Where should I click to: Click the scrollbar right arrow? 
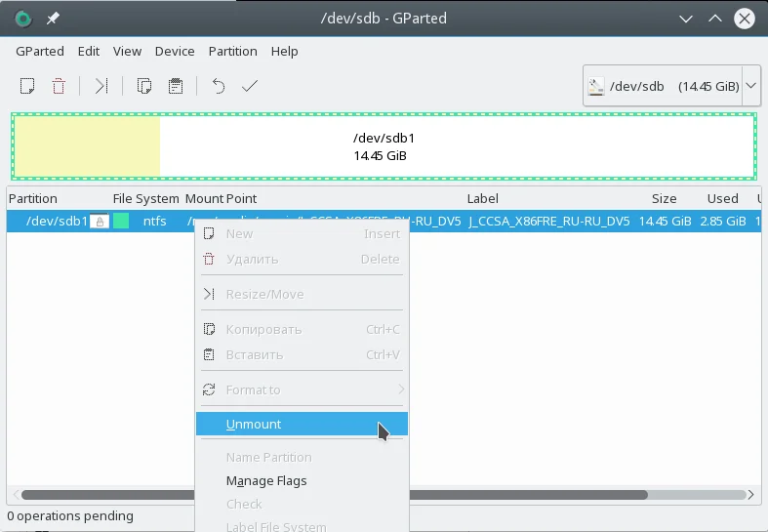(750, 495)
